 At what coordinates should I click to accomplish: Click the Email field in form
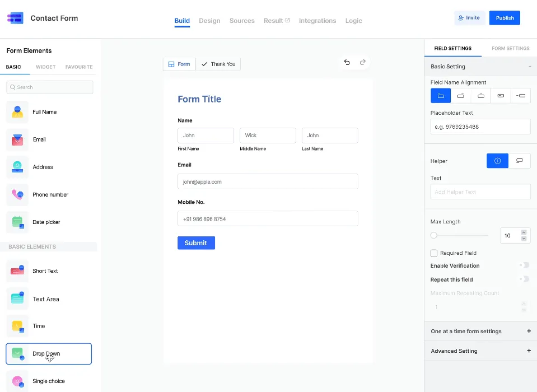click(268, 181)
